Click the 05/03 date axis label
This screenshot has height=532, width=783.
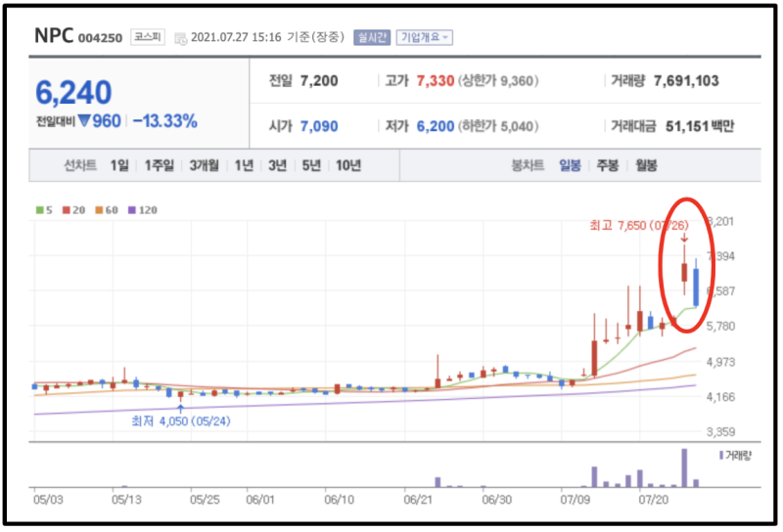click(48, 500)
